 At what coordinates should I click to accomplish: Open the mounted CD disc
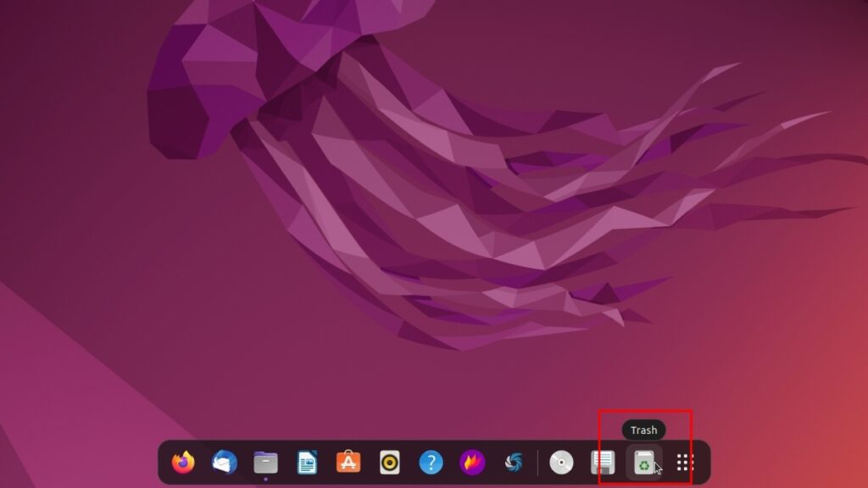point(561,461)
